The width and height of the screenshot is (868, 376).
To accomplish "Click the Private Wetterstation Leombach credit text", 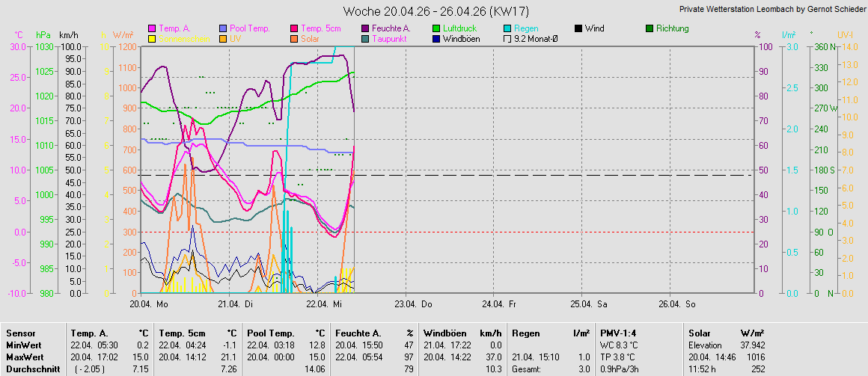I will click(x=772, y=9).
